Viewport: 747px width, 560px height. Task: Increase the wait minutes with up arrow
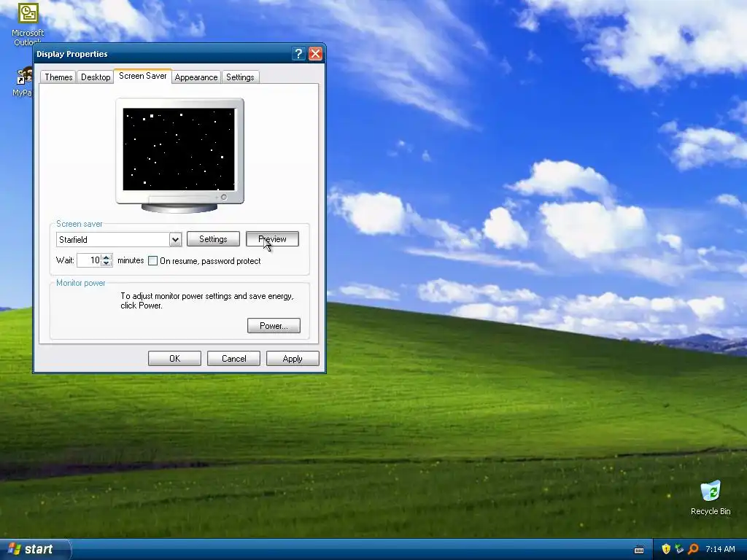(107, 257)
